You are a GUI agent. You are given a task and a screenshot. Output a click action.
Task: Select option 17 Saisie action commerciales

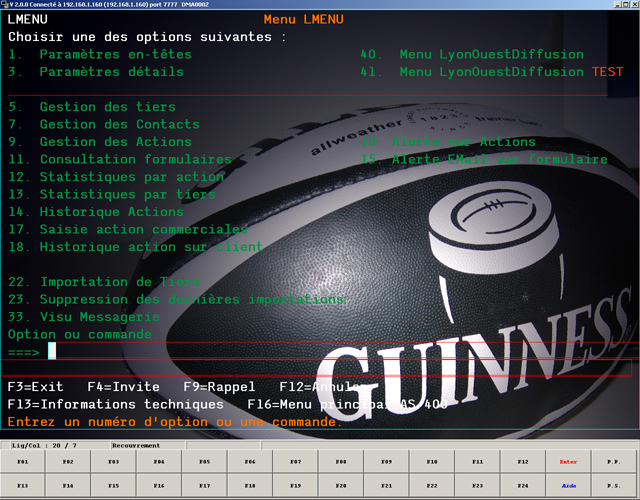click(x=128, y=230)
